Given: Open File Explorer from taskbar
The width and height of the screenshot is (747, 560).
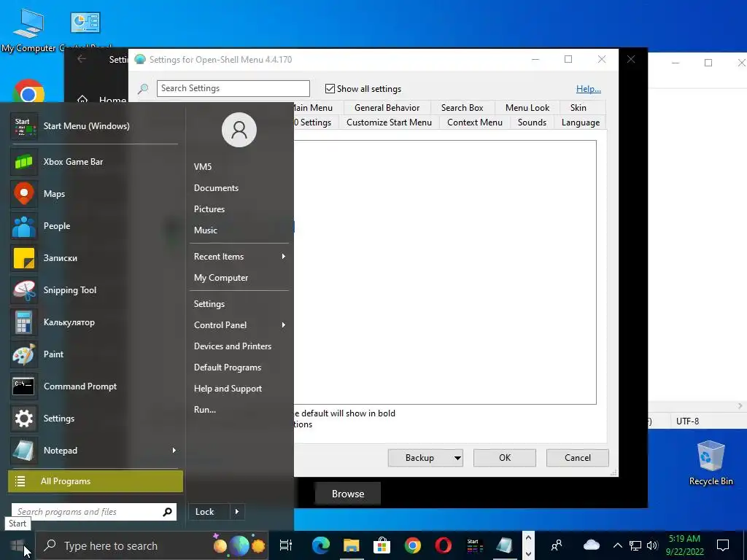Looking at the screenshot, I should (x=352, y=545).
